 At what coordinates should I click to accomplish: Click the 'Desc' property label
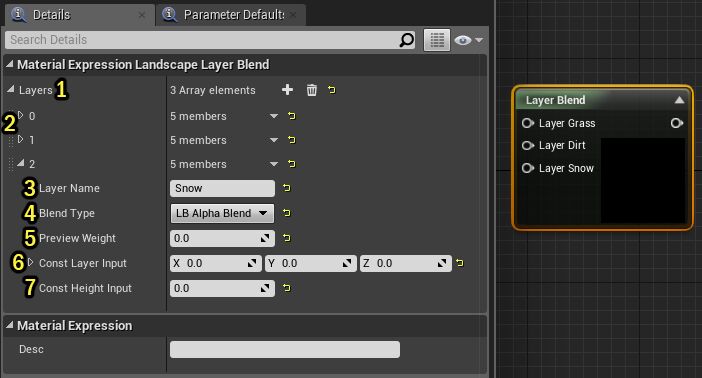[31, 349]
